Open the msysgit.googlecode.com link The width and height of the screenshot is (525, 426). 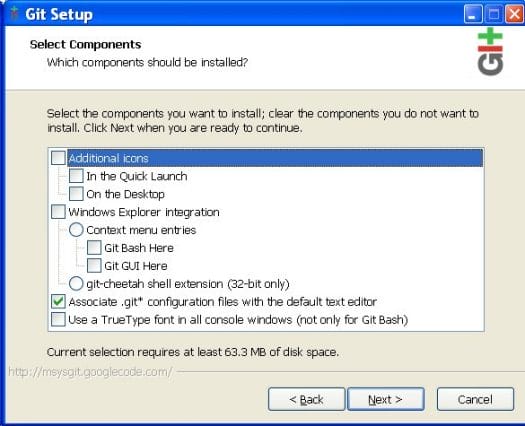[90, 372]
